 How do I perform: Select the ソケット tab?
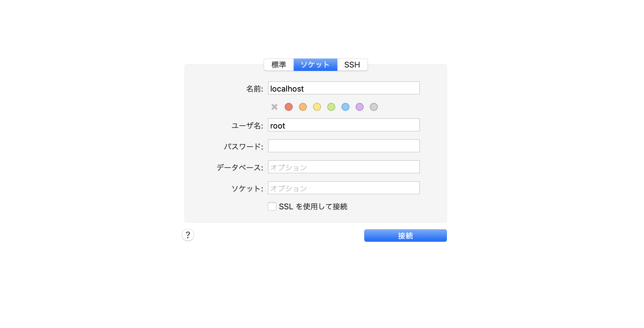[315, 65]
